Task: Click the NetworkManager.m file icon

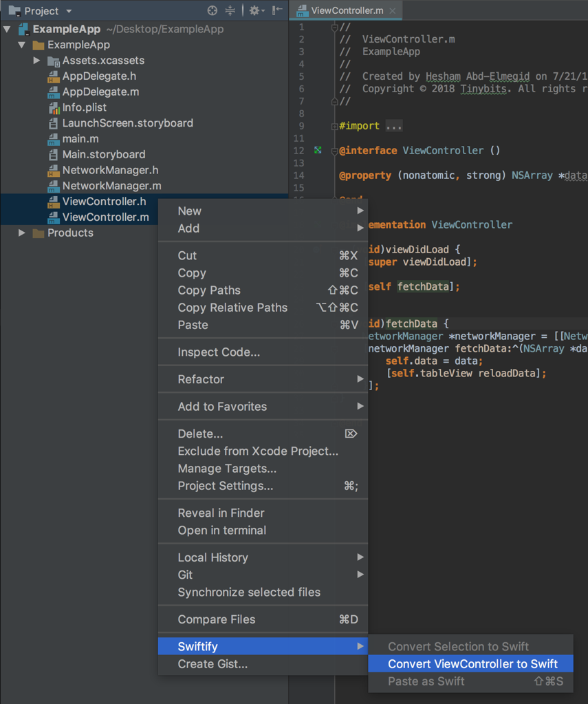Action: [x=53, y=186]
